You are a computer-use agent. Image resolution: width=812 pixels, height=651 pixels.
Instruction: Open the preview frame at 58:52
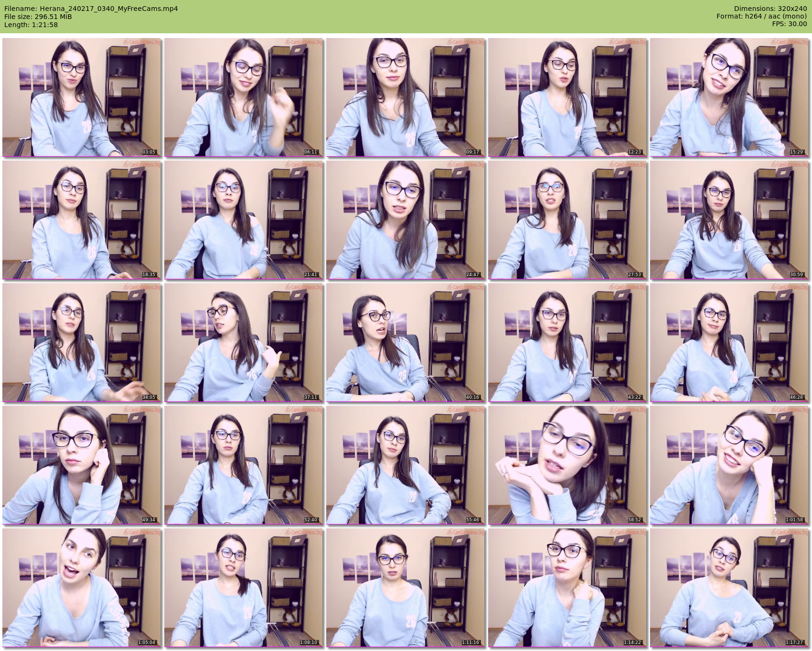pos(567,465)
